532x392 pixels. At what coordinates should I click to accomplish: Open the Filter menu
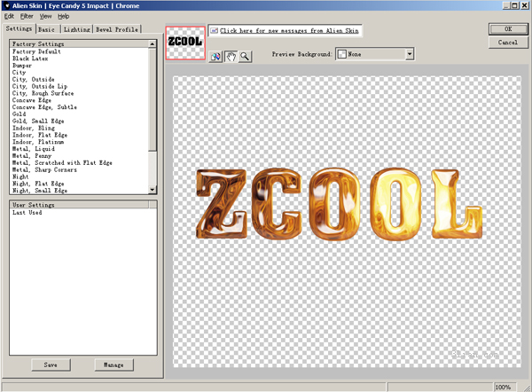(27, 16)
